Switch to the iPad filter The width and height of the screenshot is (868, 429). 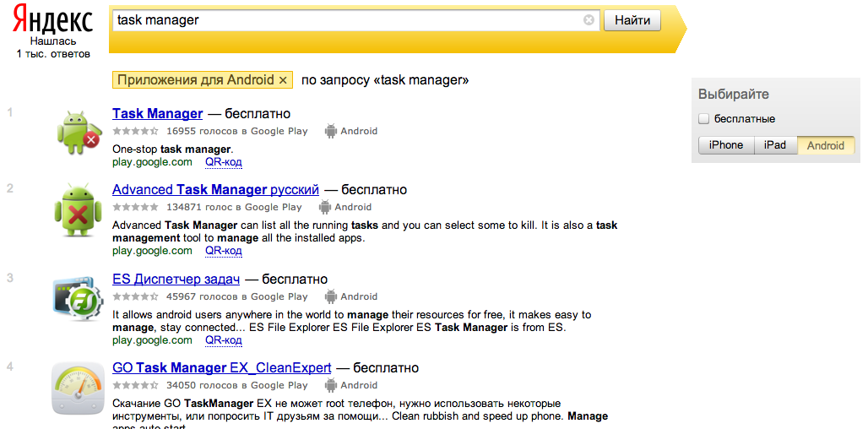[775, 145]
